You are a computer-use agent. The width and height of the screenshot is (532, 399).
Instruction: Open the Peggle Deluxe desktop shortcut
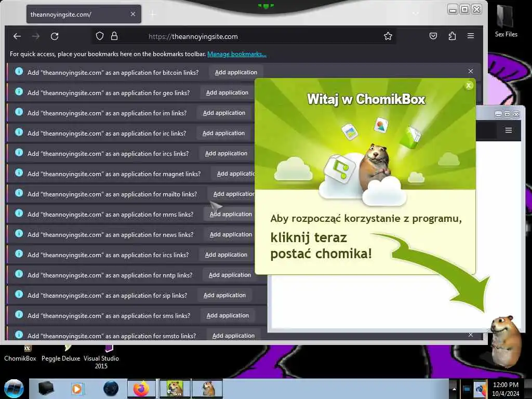61,353
